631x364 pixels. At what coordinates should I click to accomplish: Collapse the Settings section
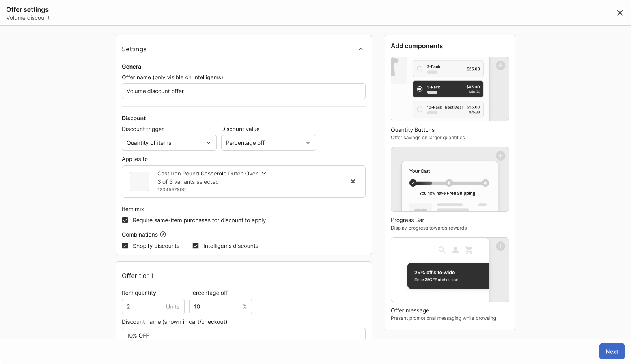[x=360, y=49]
